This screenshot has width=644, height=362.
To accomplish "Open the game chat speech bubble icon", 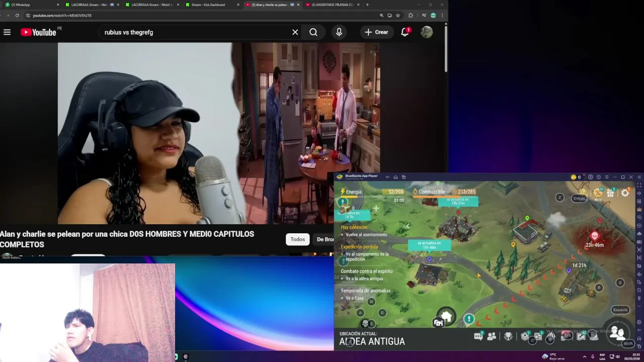I will (x=478, y=336).
